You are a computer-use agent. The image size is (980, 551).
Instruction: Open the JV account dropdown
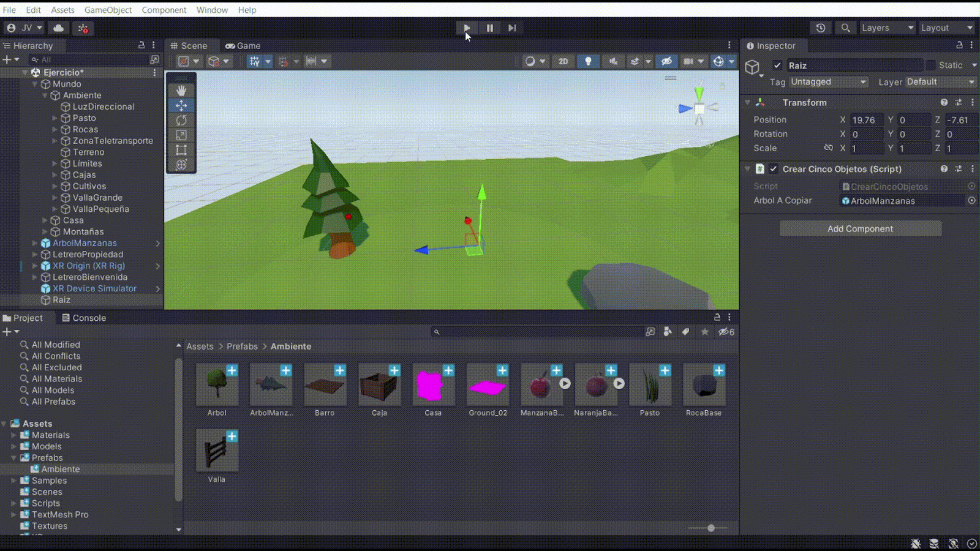(24, 28)
